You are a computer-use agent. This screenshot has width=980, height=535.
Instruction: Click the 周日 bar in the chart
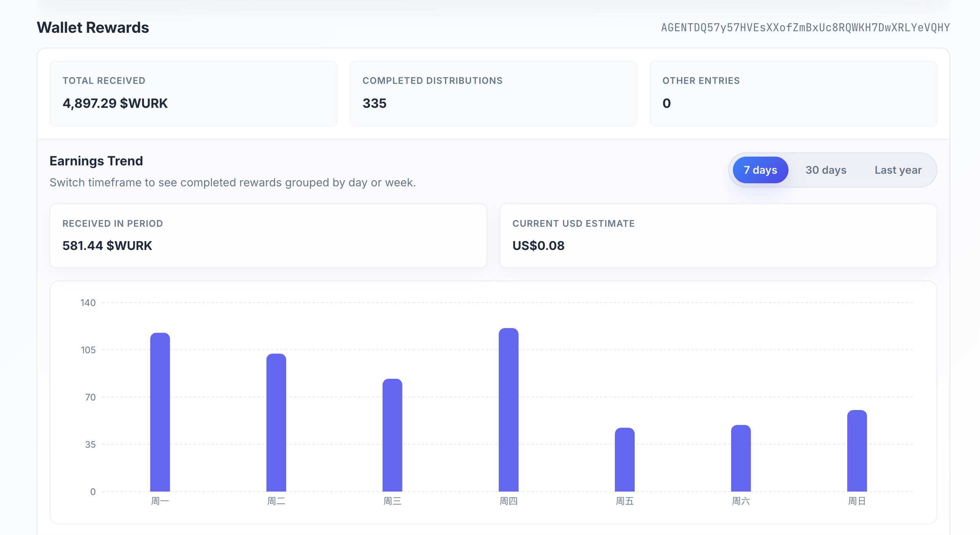click(x=857, y=451)
